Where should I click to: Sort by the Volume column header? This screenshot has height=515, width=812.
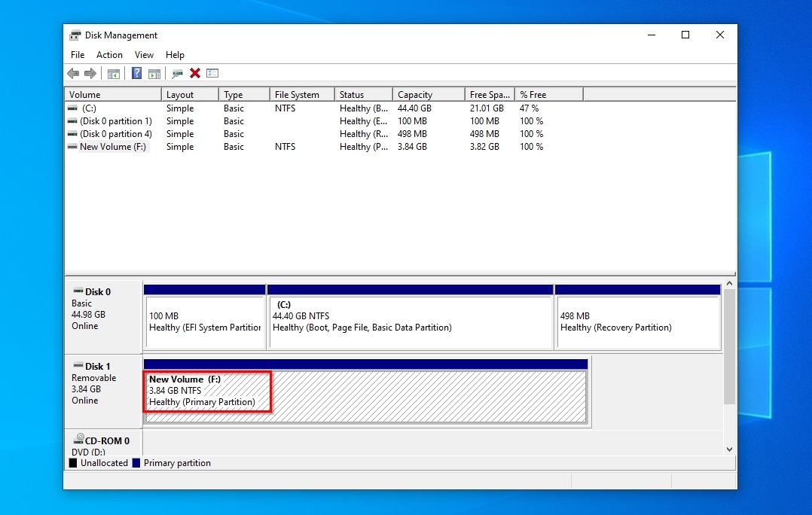point(113,95)
